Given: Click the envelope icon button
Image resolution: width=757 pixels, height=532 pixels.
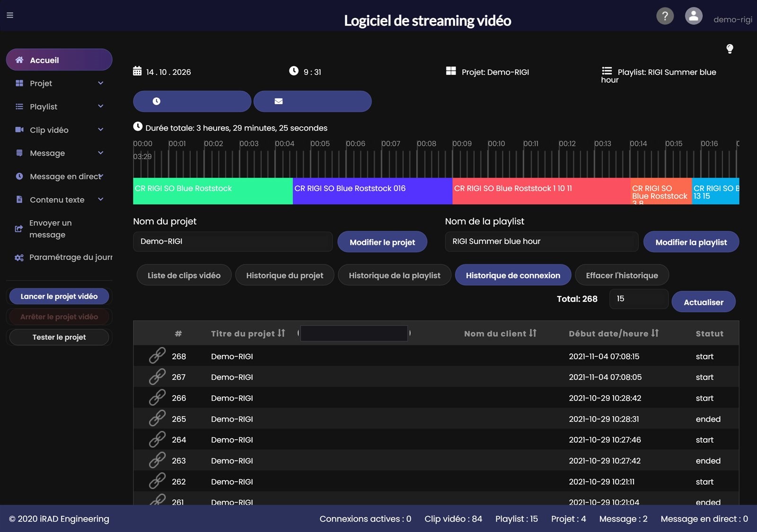Looking at the screenshot, I should [312, 101].
